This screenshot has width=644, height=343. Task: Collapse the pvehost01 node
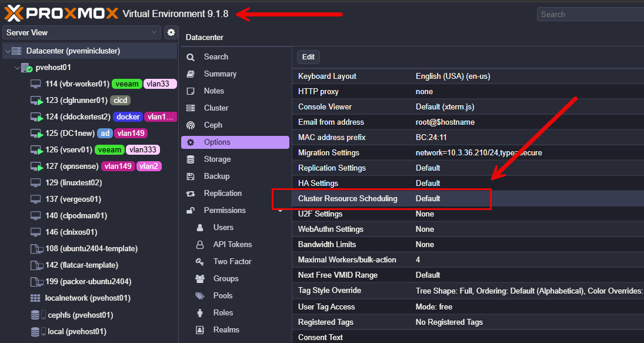(17, 68)
